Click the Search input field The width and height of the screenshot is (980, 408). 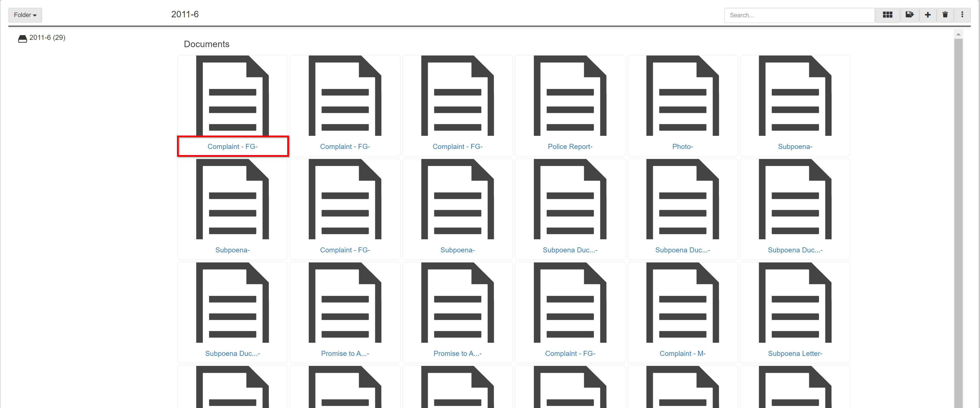pos(801,15)
